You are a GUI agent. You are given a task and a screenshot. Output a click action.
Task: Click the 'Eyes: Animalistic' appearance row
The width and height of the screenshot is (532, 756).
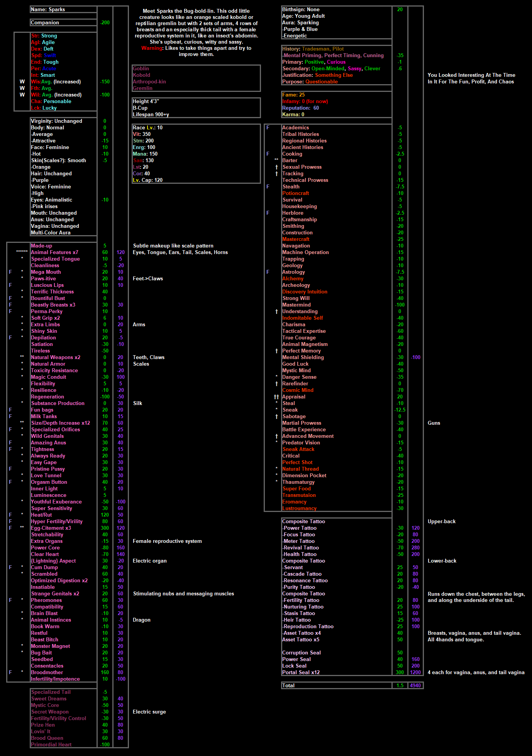coord(51,200)
